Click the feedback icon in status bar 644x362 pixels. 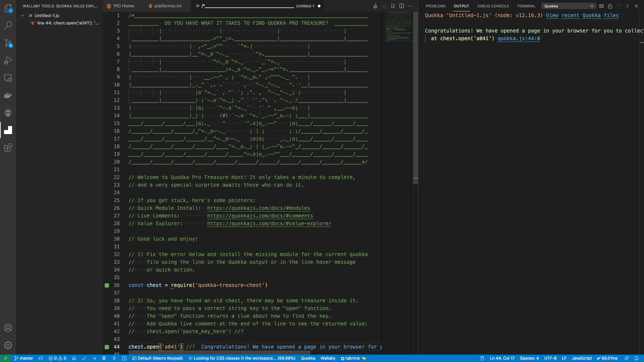[x=627, y=358]
